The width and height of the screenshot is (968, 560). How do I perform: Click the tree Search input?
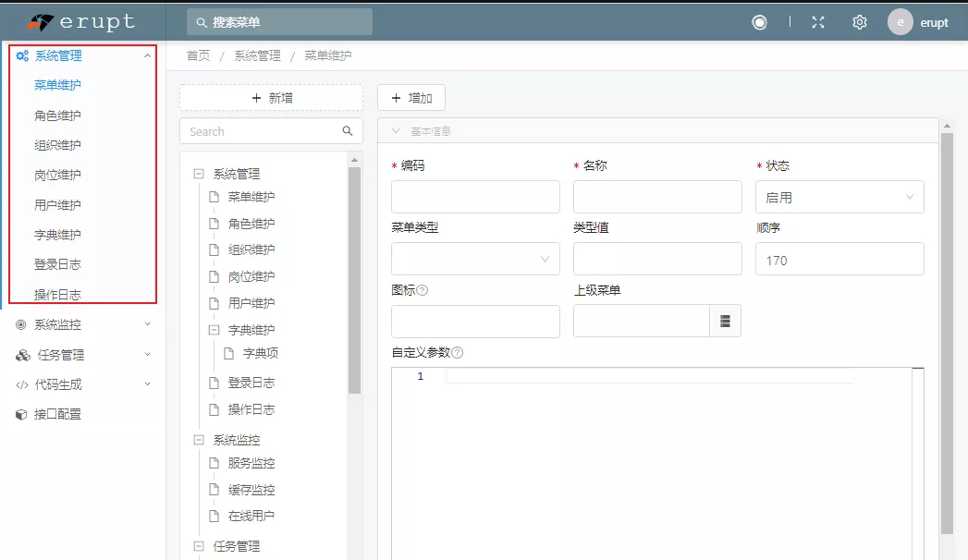pos(271,131)
